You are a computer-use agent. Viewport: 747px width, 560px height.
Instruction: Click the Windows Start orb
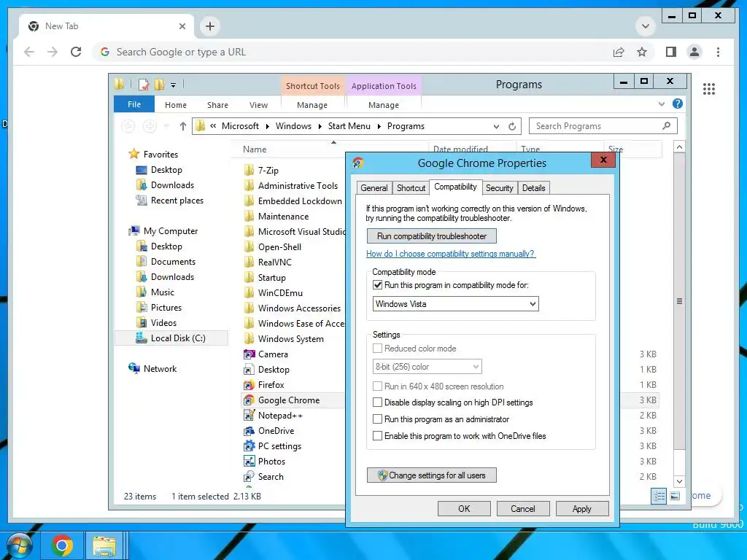pos(18,545)
